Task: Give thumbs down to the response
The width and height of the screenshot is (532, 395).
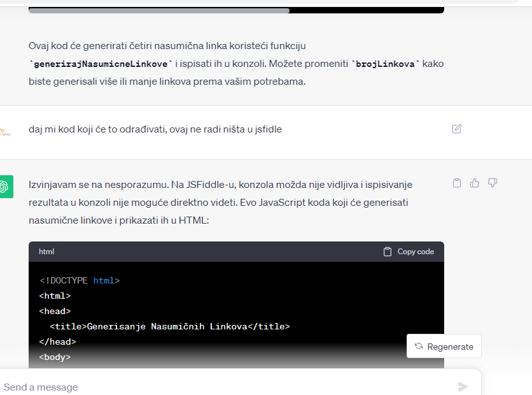Action: [x=493, y=183]
